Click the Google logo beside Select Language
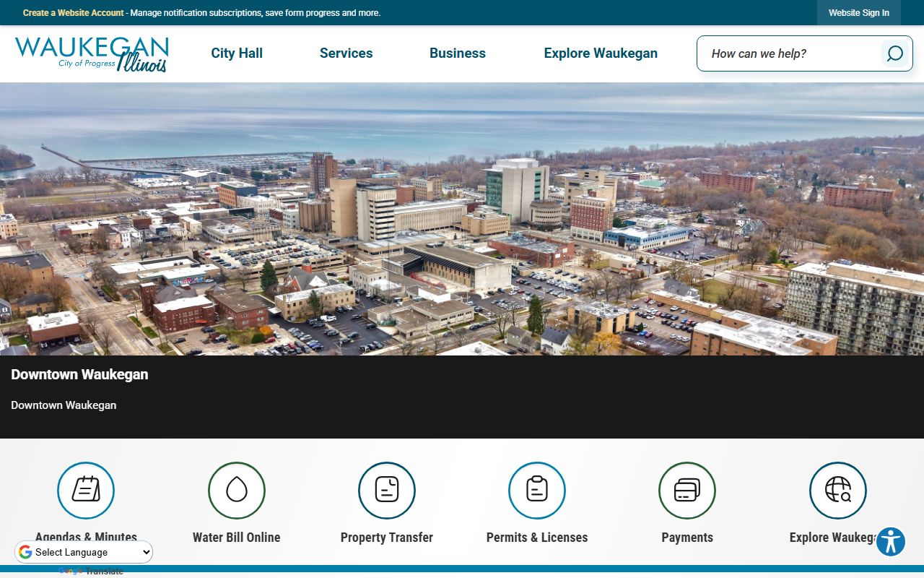 (x=25, y=553)
